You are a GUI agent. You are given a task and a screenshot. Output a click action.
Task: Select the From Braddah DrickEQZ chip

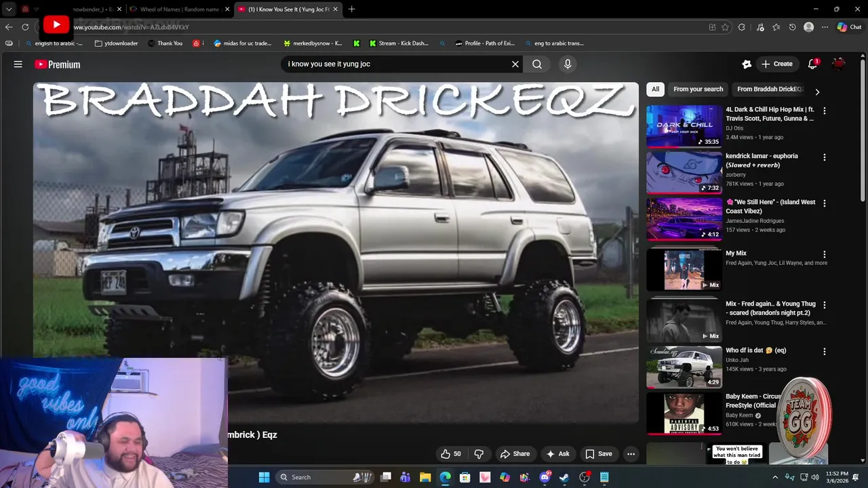(769, 89)
